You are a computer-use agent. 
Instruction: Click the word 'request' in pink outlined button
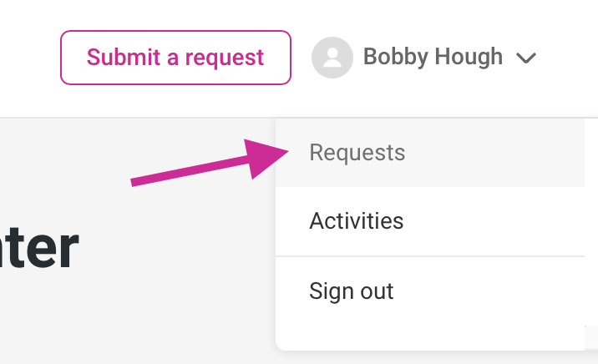[x=224, y=58]
